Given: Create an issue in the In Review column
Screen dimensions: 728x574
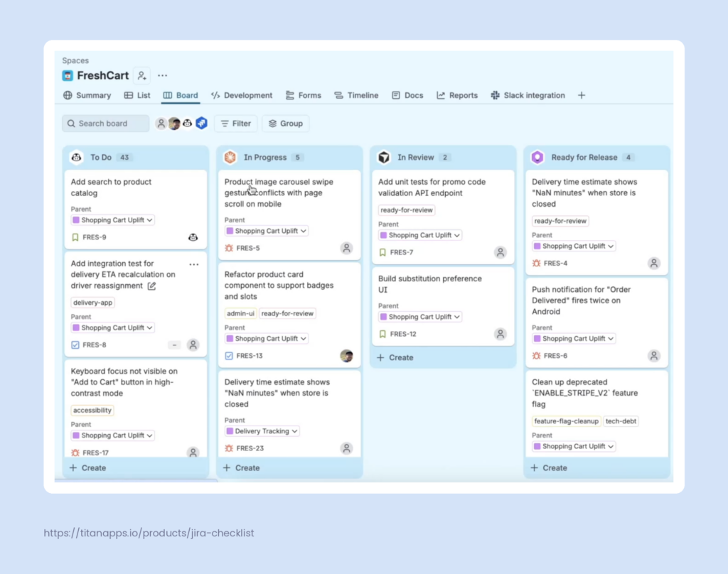Looking at the screenshot, I should tap(395, 357).
